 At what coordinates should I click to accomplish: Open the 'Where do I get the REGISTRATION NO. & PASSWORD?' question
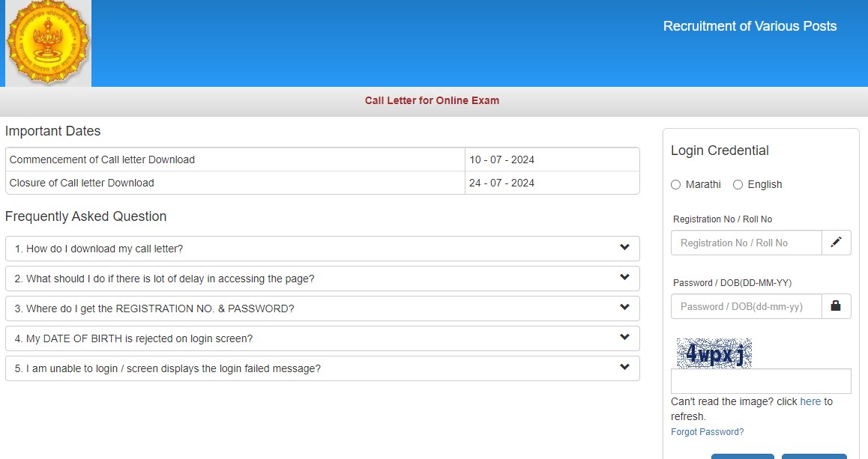click(x=154, y=308)
